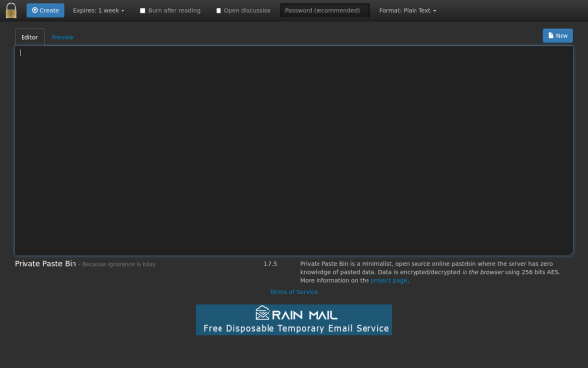Open the project page link
The image size is (588, 368).
[x=389, y=280]
